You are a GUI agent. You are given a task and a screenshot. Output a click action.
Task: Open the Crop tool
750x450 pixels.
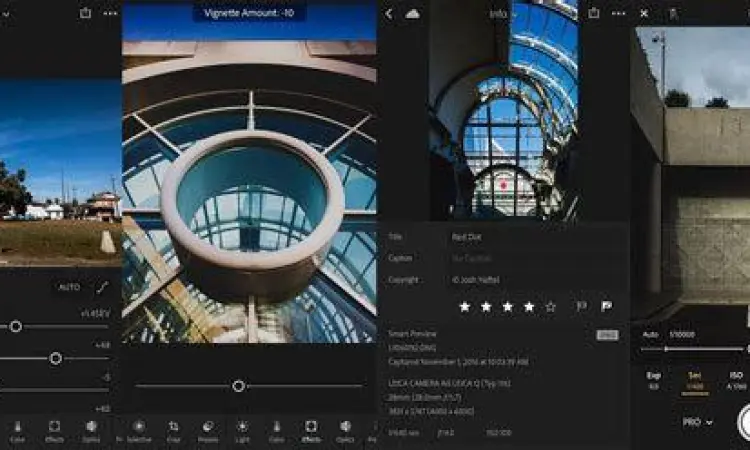click(x=173, y=431)
